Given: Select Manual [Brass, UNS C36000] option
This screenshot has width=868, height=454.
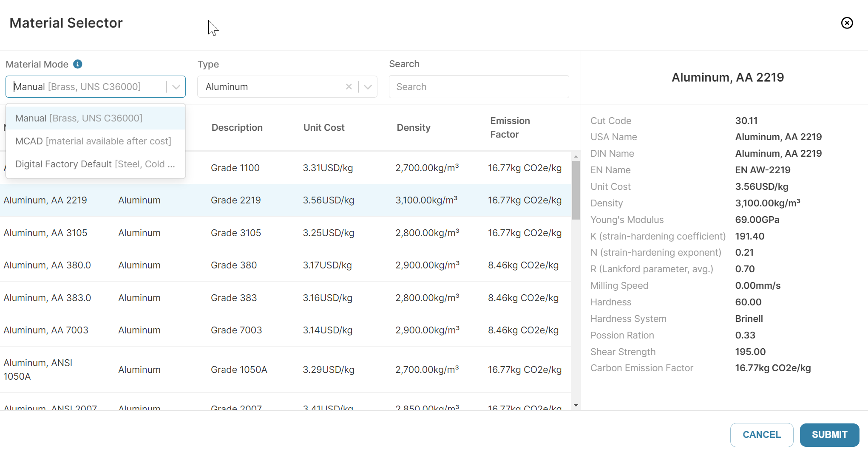Looking at the screenshot, I should (x=96, y=118).
